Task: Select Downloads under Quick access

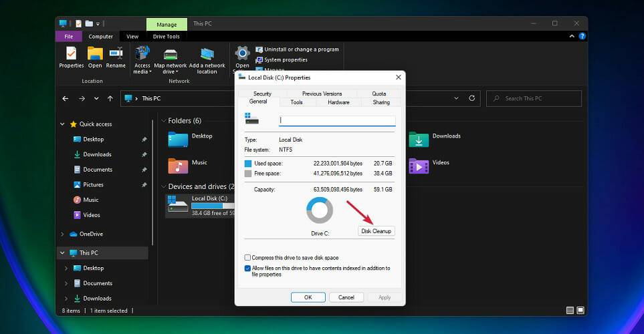Action: [97, 155]
